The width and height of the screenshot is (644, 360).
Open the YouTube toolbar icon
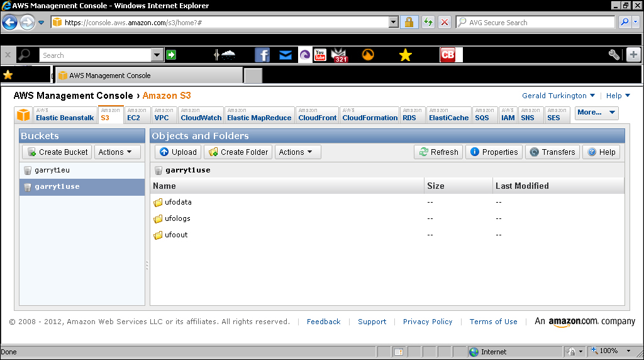click(x=320, y=55)
